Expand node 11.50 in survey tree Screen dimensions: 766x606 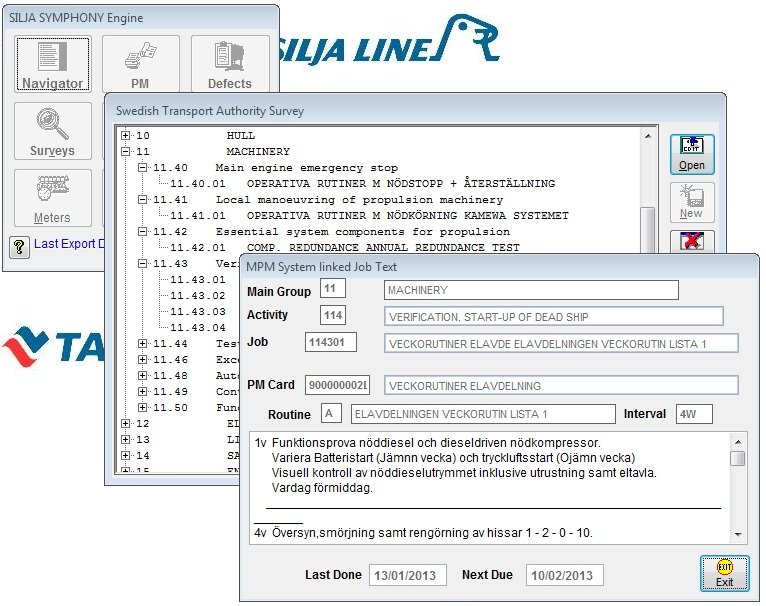pos(143,408)
